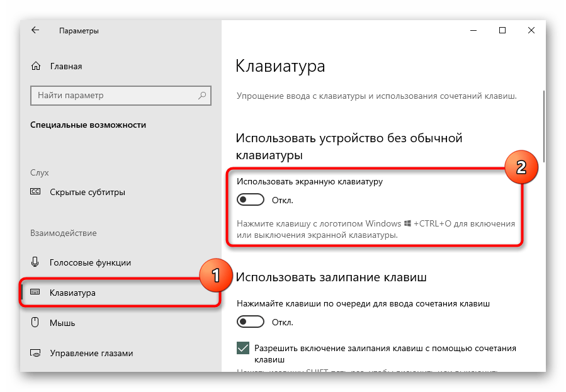Minimize the Параметры window
The height and width of the screenshot is (392, 566).
[x=473, y=30]
